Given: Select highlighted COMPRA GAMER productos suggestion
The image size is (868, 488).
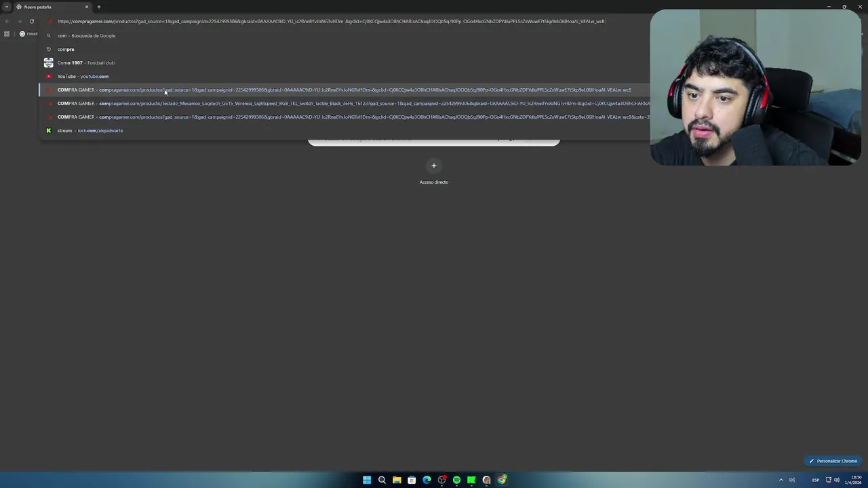Looking at the screenshot, I should point(344,89).
